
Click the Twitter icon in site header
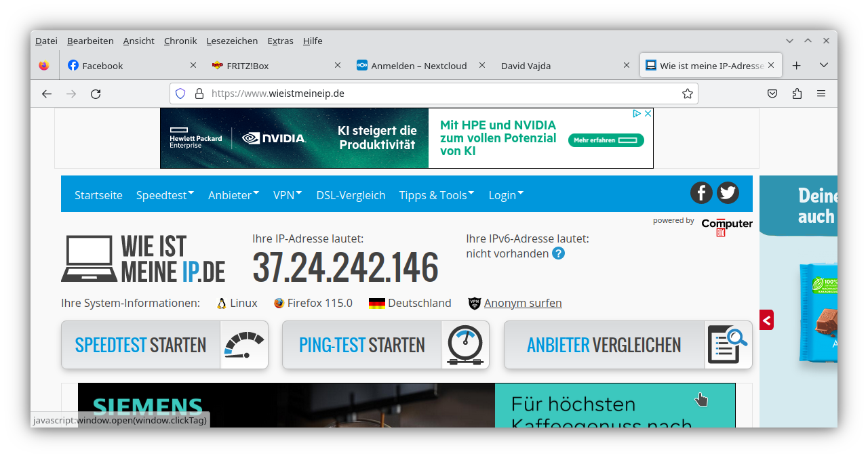point(728,193)
